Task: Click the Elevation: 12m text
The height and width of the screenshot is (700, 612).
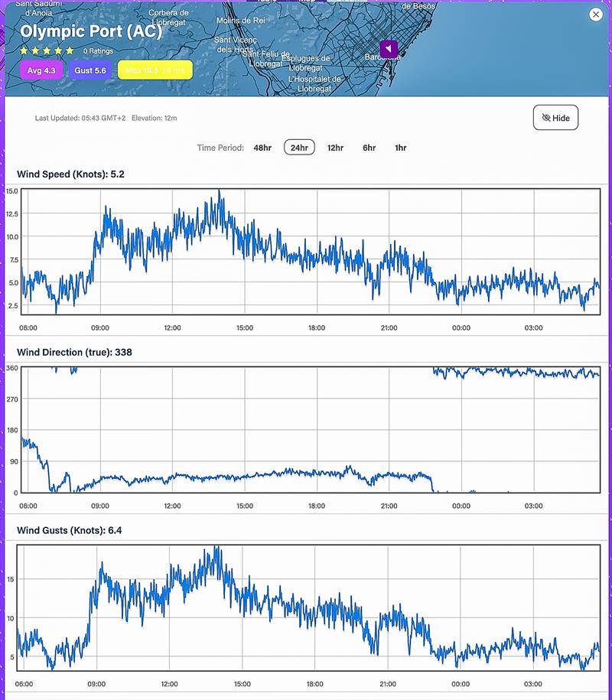Action: click(x=154, y=119)
